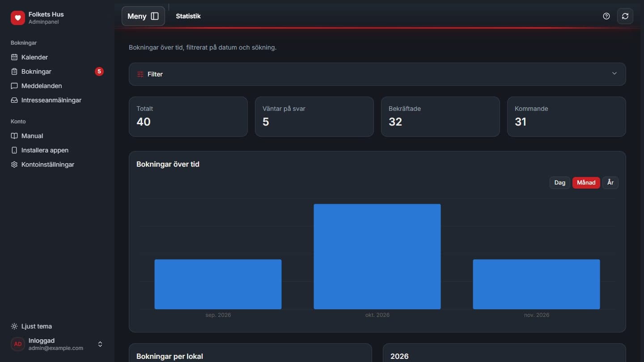The width and height of the screenshot is (644, 362).
Task: Click the Statistik page title
Action: coord(188,16)
